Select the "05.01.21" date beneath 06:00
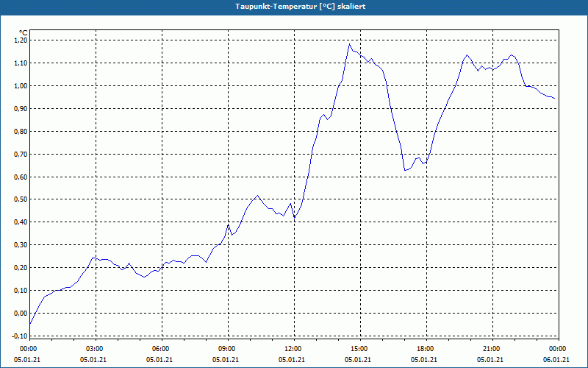 [159, 360]
